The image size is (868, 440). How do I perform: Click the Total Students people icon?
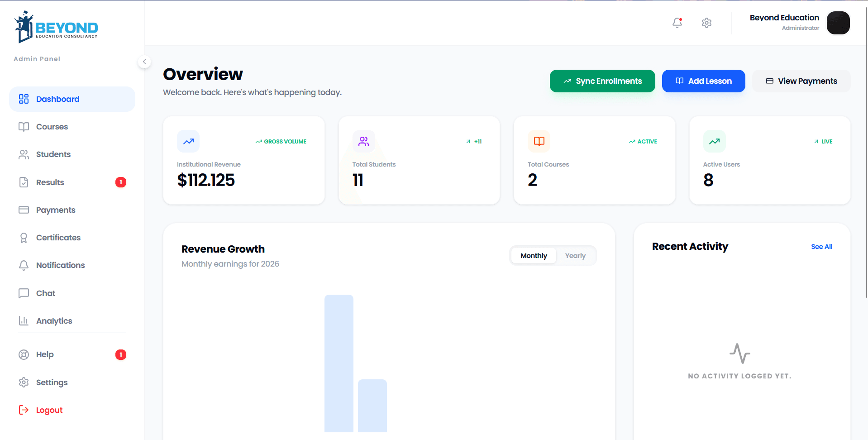tap(364, 141)
